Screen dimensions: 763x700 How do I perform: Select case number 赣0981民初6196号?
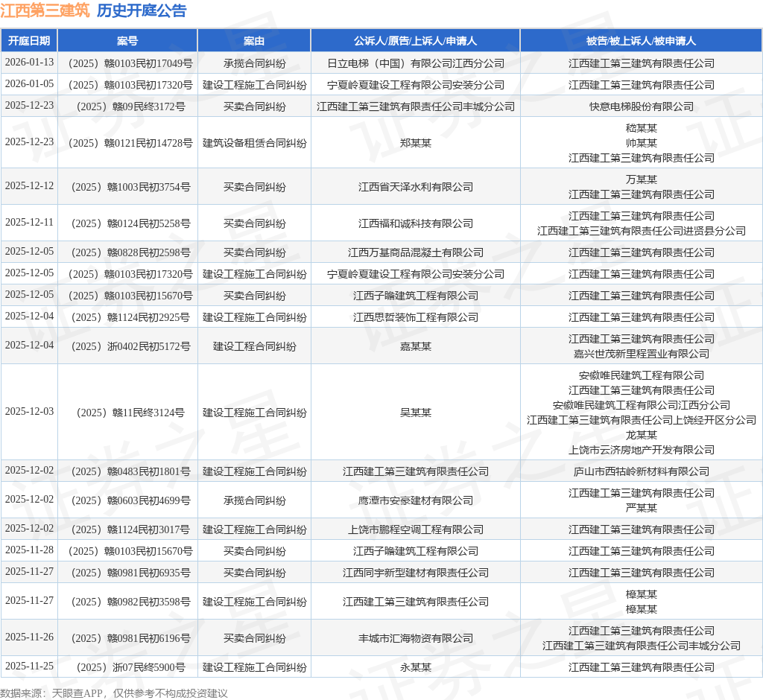(x=130, y=638)
